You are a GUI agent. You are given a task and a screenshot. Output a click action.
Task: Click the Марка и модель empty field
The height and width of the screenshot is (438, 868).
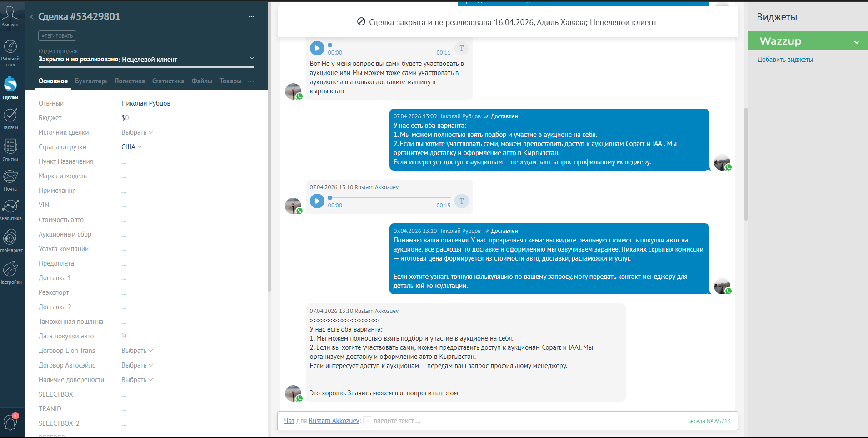(x=124, y=176)
